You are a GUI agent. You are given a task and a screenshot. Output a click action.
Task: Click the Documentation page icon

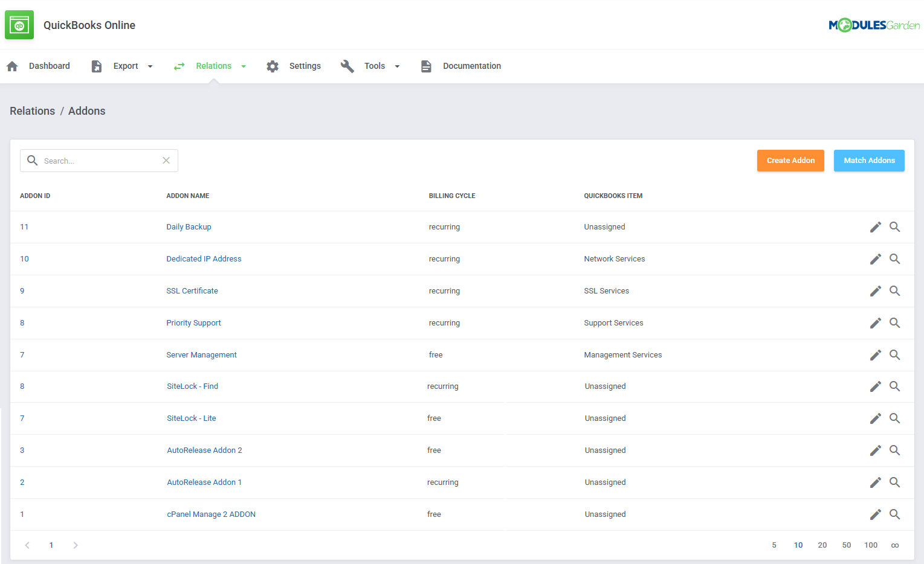pos(426,66)
